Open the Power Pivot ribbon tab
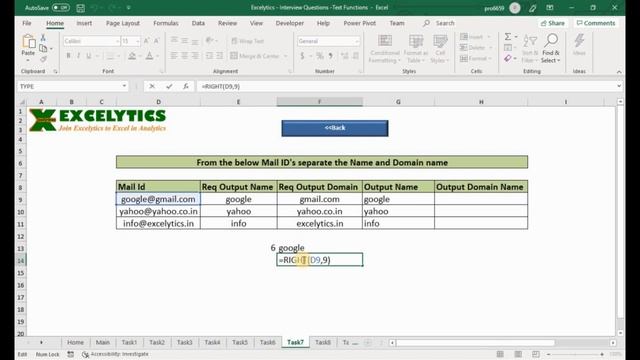The image size is (640, 360). tap(360, 23)
